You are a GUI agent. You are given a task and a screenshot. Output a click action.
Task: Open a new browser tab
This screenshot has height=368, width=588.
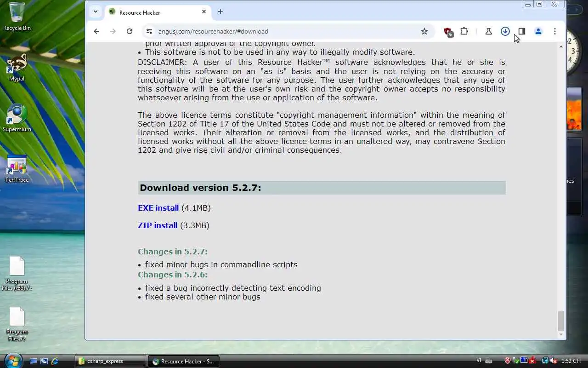[x=220, y=12]
